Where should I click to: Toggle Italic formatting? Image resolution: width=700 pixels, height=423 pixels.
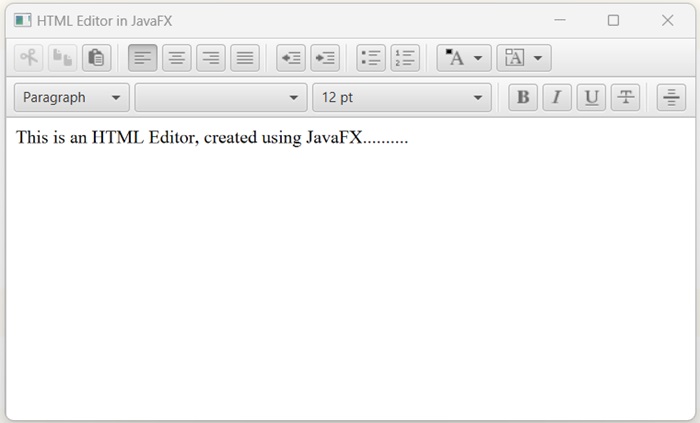tap(557, 97)
